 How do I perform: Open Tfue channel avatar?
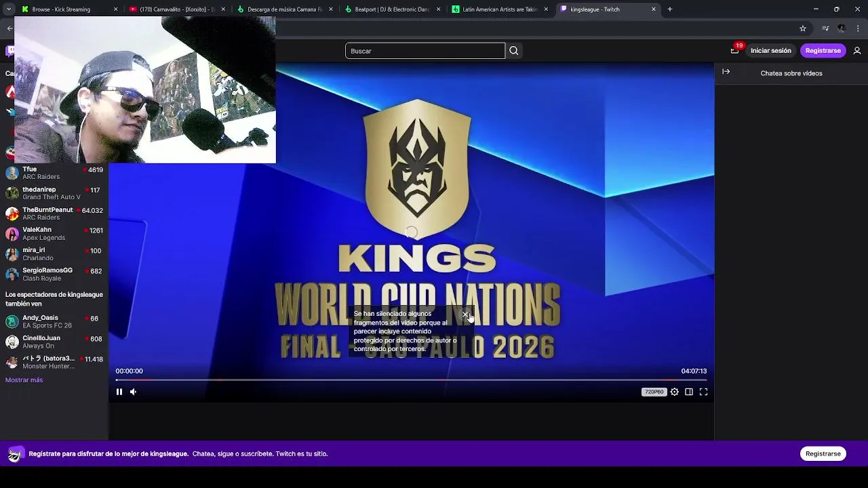12,173
